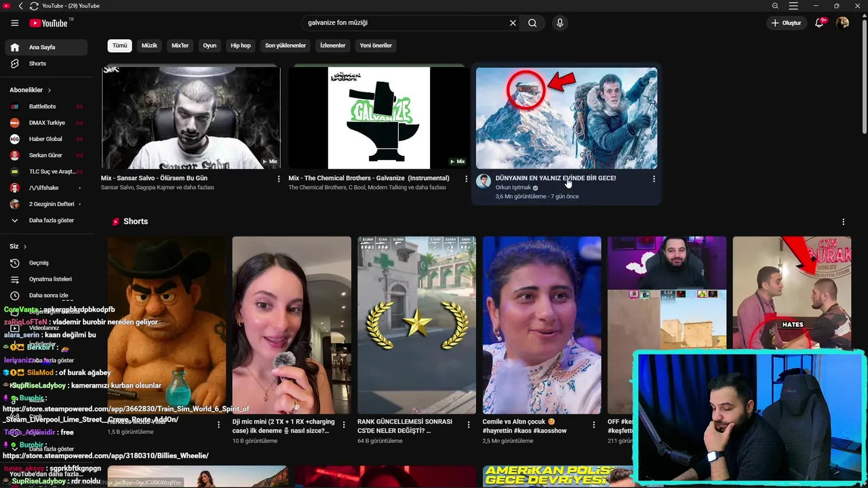This screenshot has height=488, width=868.
Task: Expand Daha fazla göster under subscriptions
Action: tap(46, 220)
